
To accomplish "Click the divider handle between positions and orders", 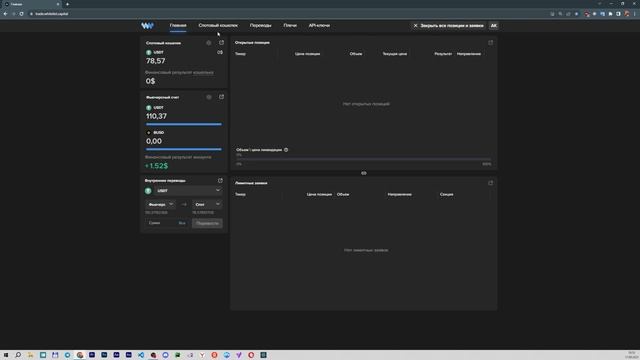I will (364, 173).
